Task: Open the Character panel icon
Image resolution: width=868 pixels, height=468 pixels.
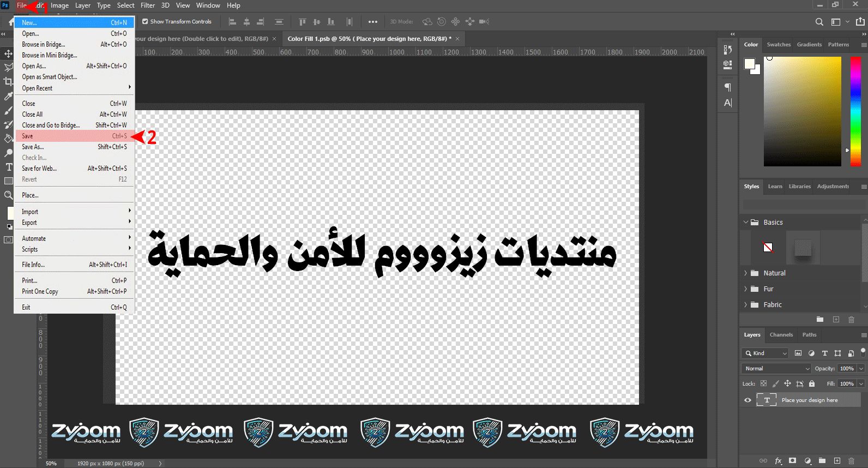Action: pos(727,103)
